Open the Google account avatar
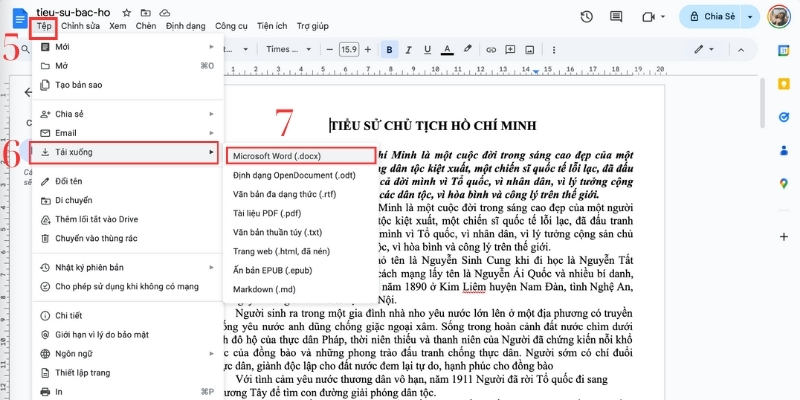800x400 pixels. pyautogui.click(x=779, y=16)
